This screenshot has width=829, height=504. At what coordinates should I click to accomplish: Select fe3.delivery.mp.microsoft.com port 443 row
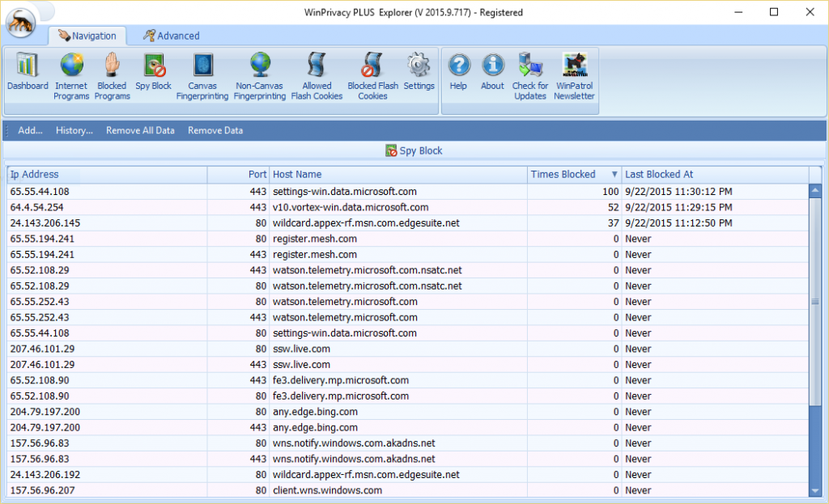coord(408,380)
